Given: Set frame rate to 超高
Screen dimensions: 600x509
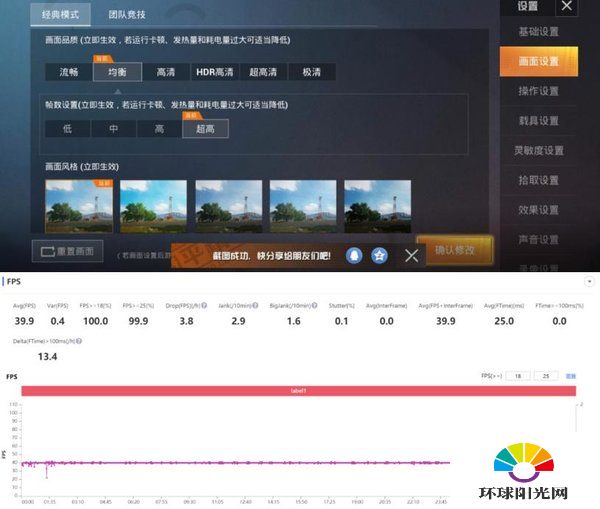Looking at the screenshot, I should coord(205,129).
